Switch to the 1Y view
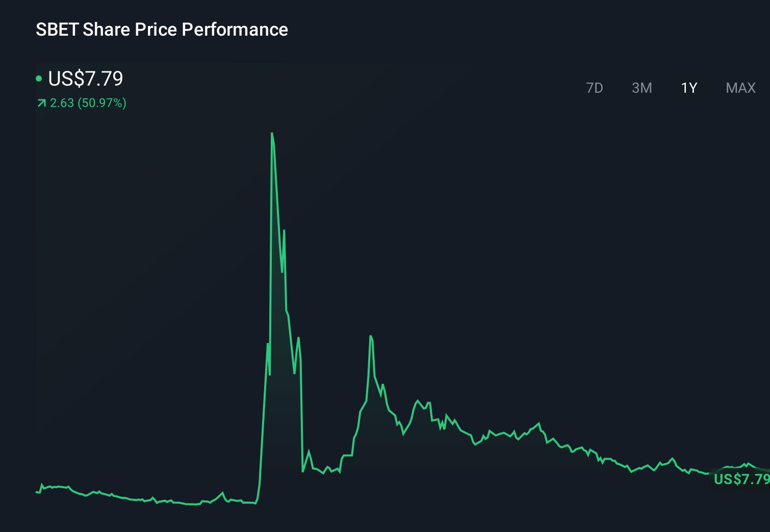Viewport: 770px width, 532px height. tap(688, 88)
